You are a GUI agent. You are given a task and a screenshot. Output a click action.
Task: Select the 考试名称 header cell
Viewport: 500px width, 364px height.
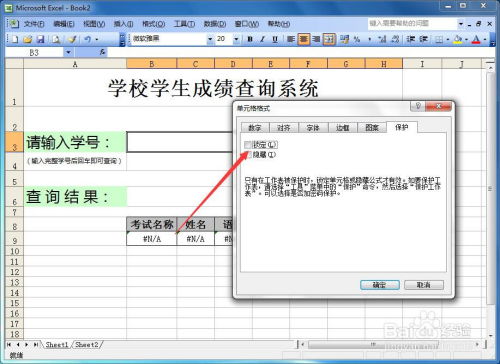[152, 224]
